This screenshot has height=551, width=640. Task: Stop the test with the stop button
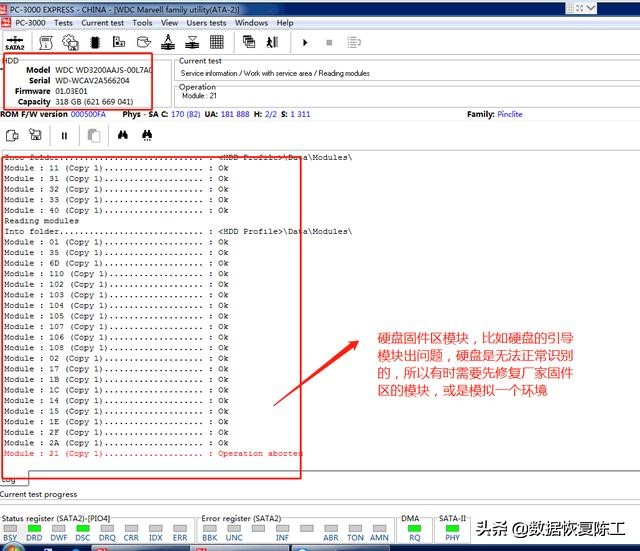pyautogui.click(x=329, y=42)
